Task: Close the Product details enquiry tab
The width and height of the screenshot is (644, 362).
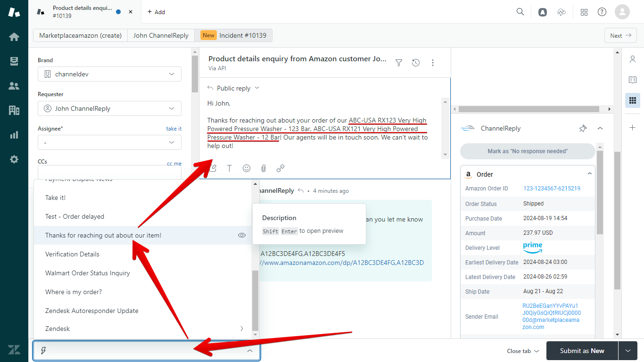Action: point(131,12)
